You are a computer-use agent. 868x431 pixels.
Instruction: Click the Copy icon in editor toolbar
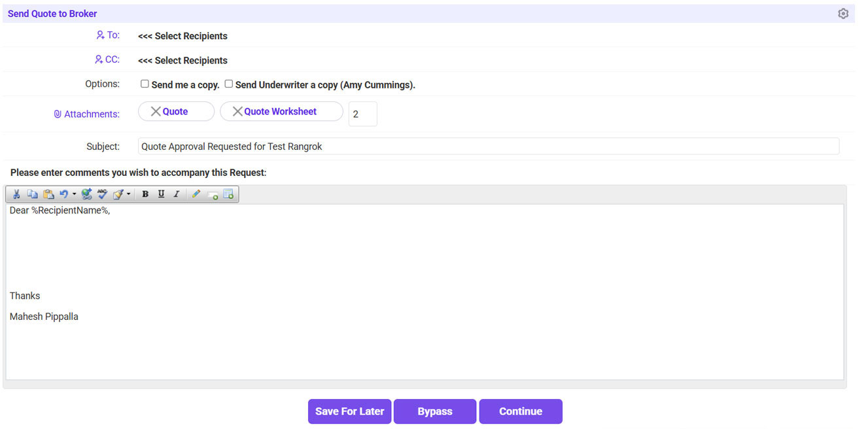coord(32,194)
